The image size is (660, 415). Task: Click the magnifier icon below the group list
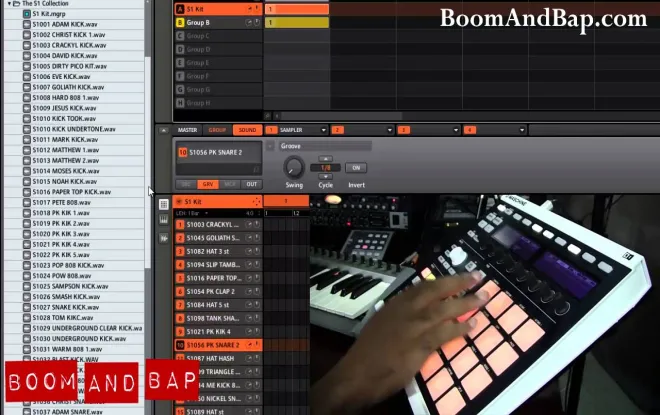pyautogui.click(x=267, y=116)
